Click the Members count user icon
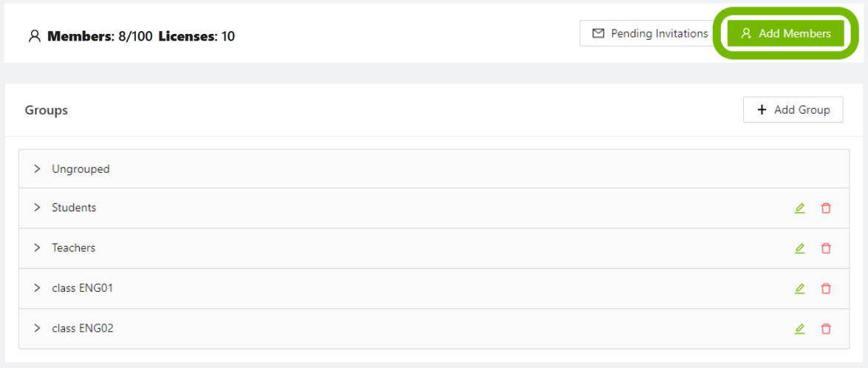868x368 pixels. point(34,36)
